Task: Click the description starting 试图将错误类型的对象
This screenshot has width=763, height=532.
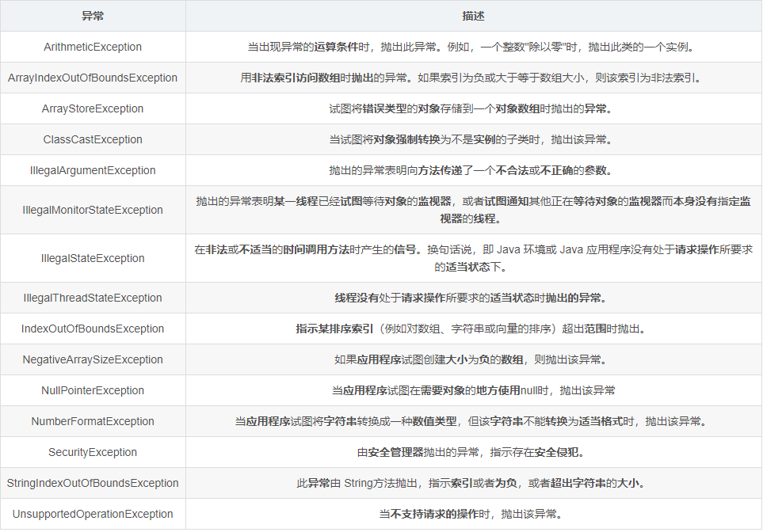Action: (x=473, y=108)
